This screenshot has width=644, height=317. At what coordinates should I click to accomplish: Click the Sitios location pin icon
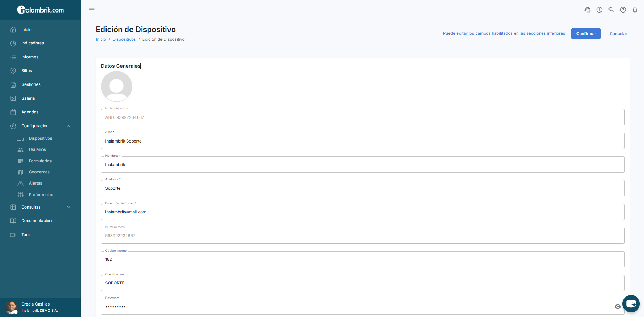tap(13, 71)
